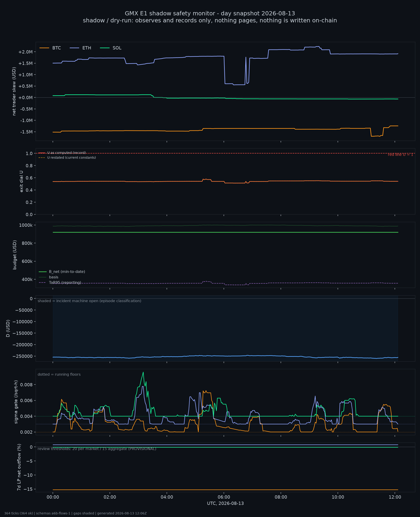Click the '+1.0M' skew tick label
This screenshot has width=420, height=517.
coord(25,75)
